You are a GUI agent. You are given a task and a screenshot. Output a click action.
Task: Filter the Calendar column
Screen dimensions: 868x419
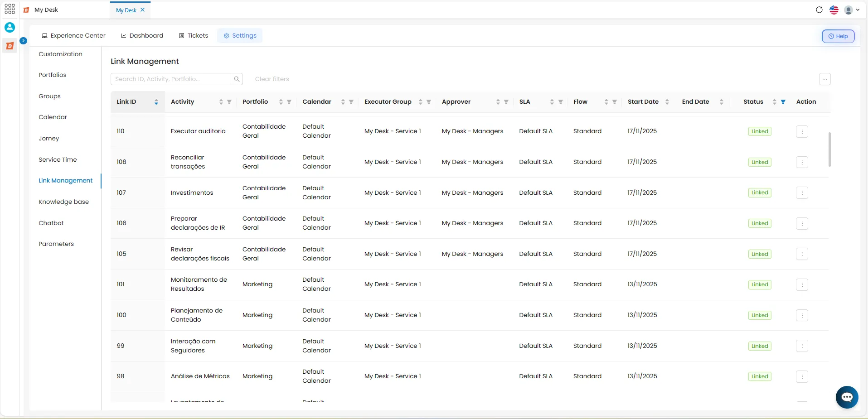coord(351,102)
